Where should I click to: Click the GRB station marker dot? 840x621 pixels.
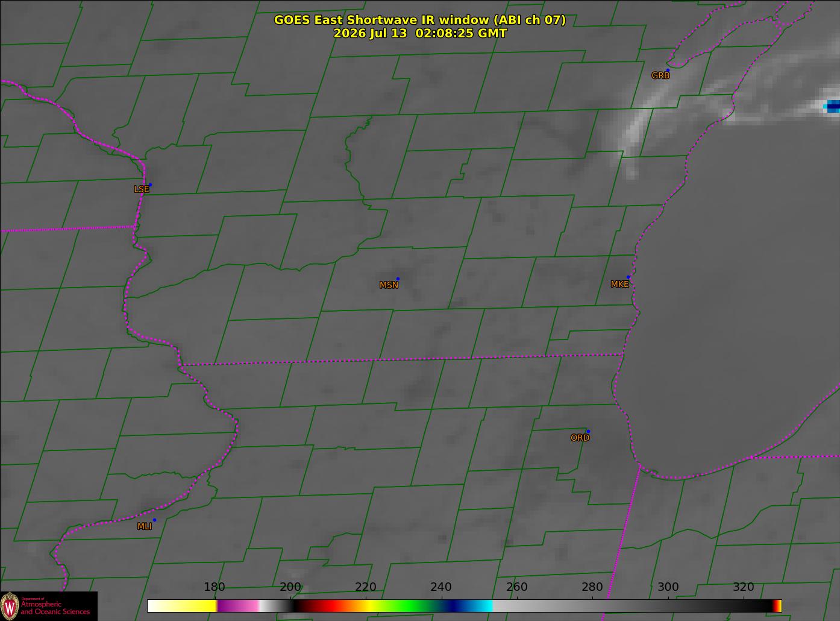(x=668, y=71)
